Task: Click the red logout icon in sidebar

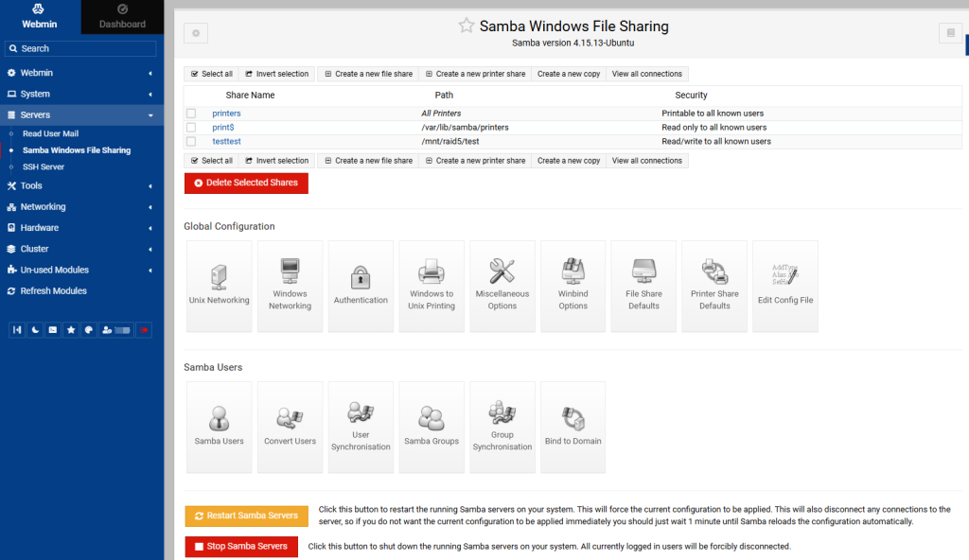Action: [x=144, y=330]
